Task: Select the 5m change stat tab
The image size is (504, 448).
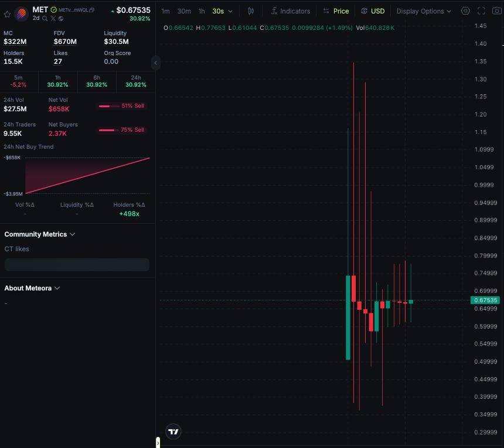Action: click(x=18, y=81)
